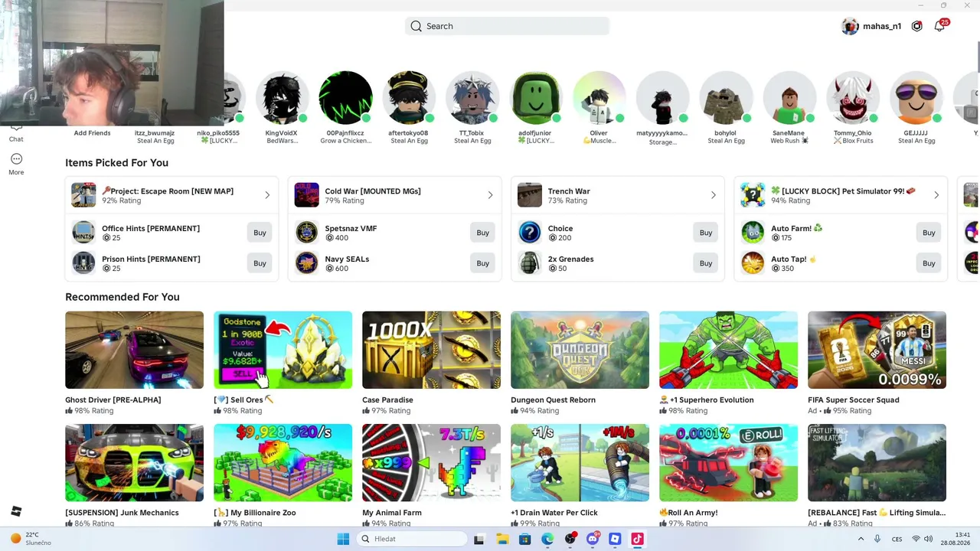
Task: Open SaneMane's friend avatar
Action: pyautogui.click(x=789, y=98)
